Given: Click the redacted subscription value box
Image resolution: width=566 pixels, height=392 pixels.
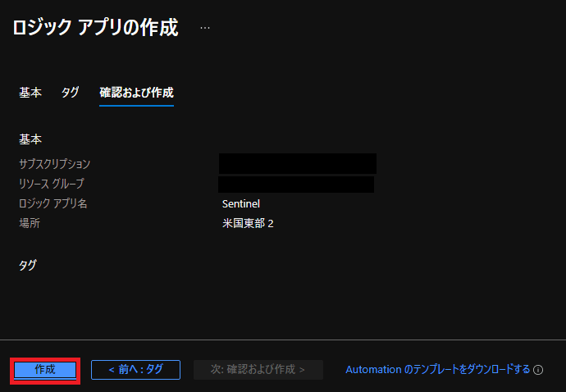Looking at the screenshot, I should click(x=297, y=163).
